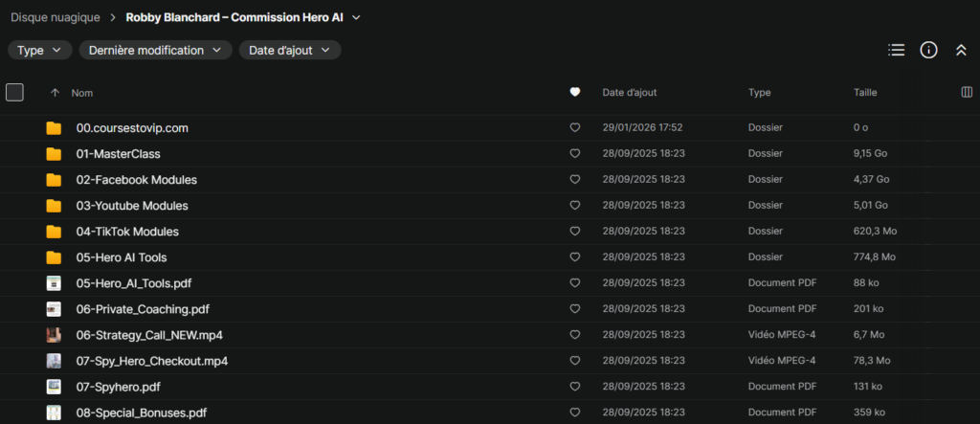
Task: Sort by the Taille column header
Action: tap(865, 93)
